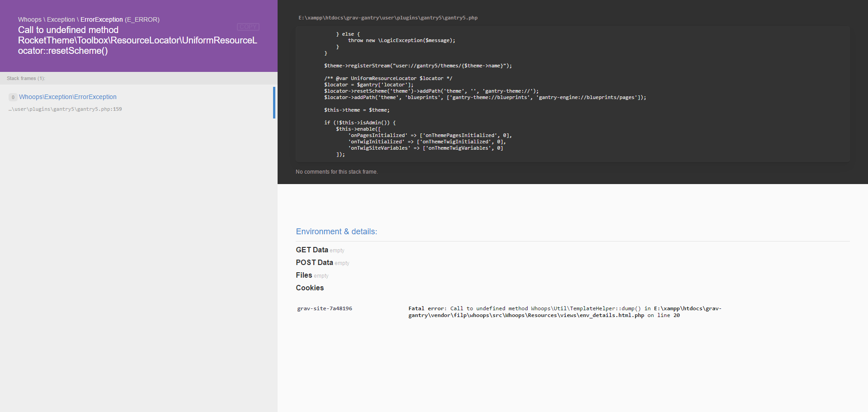The width and height of the screenshot is (868, 412).
Task: Click the COPY button in the error header
Action: coord(248,27)
